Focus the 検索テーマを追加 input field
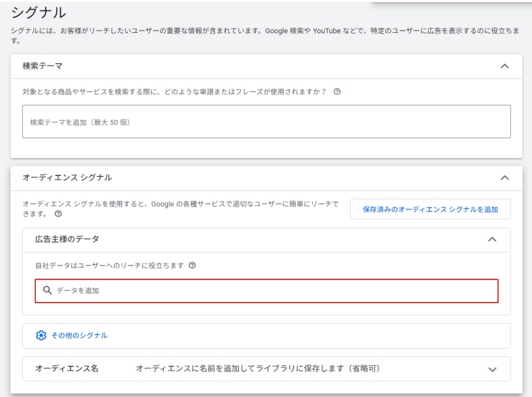532x397 pixels. click(x=267, y=121)
